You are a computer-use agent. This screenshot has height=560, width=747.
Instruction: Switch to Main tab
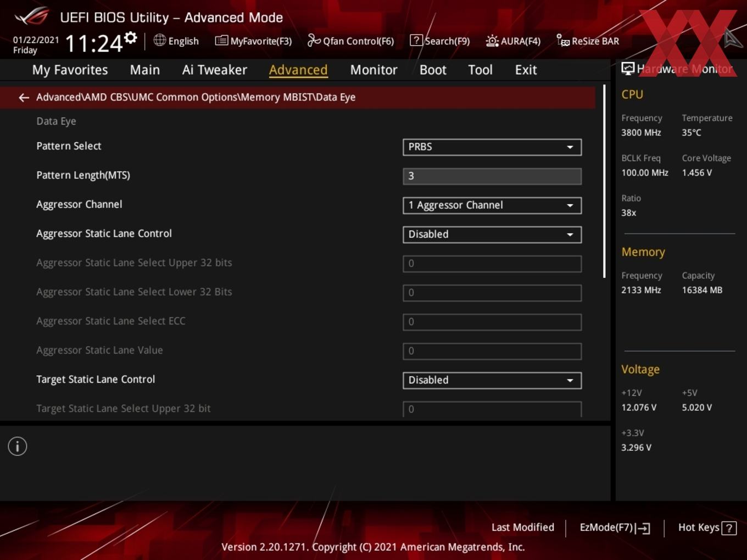[145, 70]
